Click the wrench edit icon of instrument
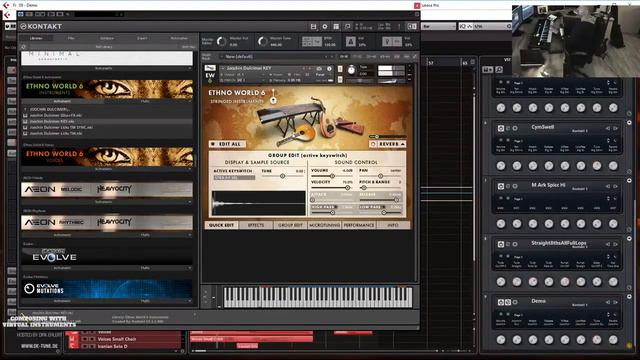Screen dimensions: 640x360 tap(210, 68)
